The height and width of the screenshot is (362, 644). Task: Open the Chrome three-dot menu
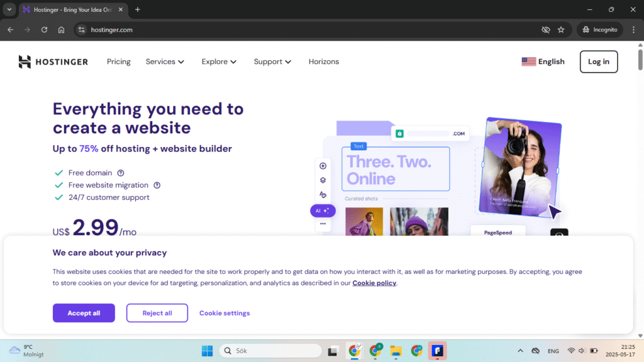pyautogui.click(x=634, y=30)
